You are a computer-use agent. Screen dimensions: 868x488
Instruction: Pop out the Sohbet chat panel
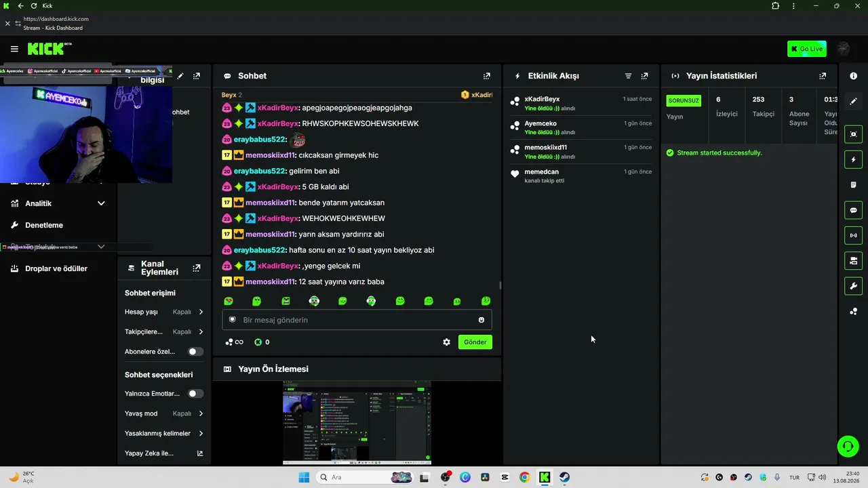pyautogui.click(x=486, y=76)
